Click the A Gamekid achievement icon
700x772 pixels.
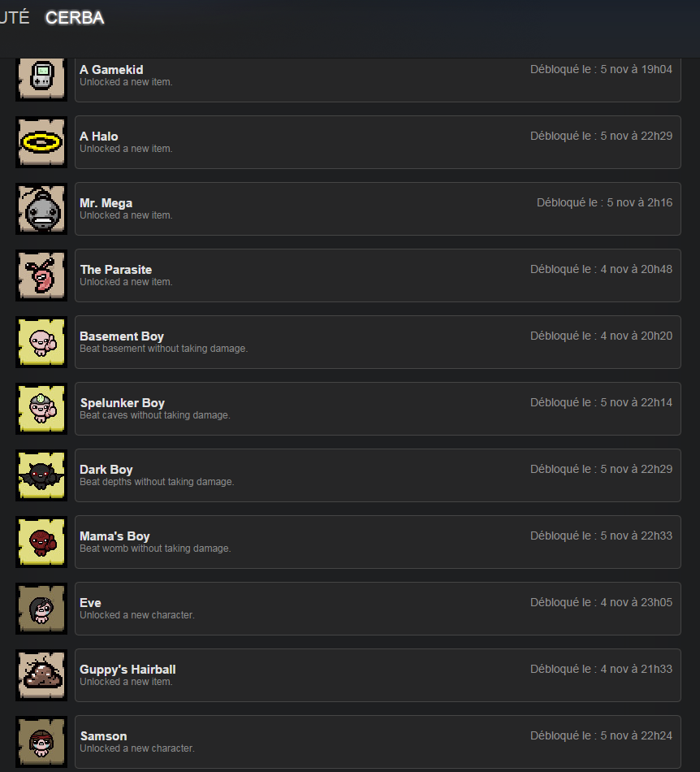(x=41, y=78)
